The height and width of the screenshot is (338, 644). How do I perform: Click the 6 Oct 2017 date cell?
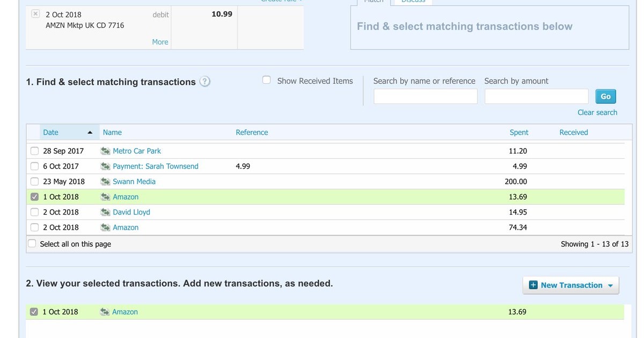[61, 166]
